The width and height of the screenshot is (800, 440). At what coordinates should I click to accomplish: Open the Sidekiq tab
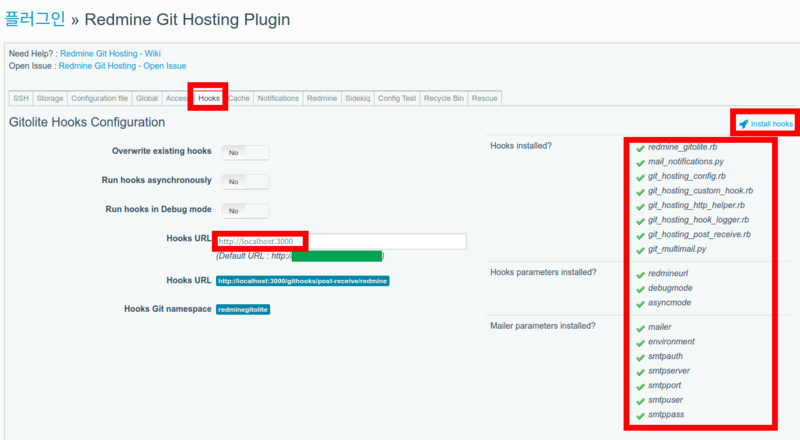(x=358, y=98)
